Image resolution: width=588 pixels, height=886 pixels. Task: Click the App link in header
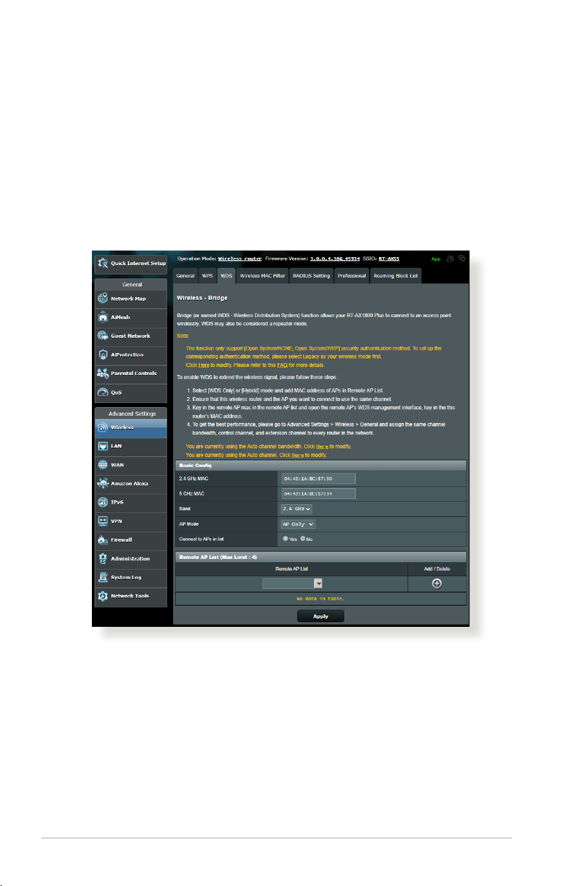(x=436, y=258)
